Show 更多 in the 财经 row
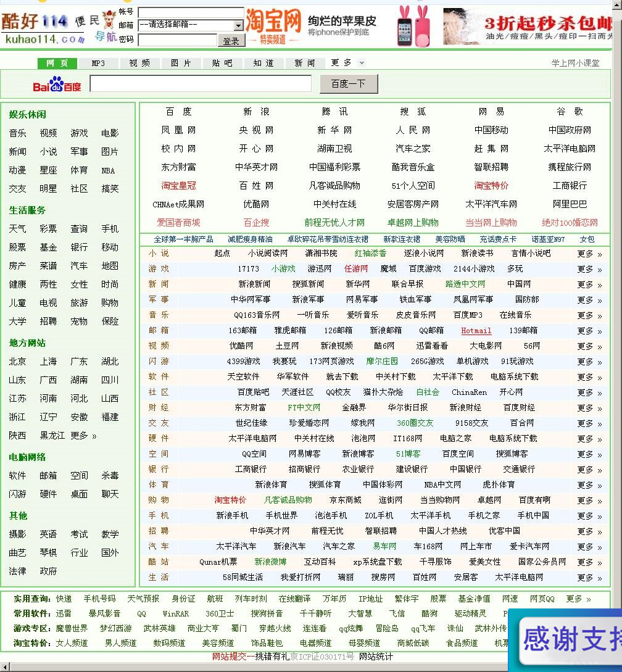622x672 pixels. point(589,408)
